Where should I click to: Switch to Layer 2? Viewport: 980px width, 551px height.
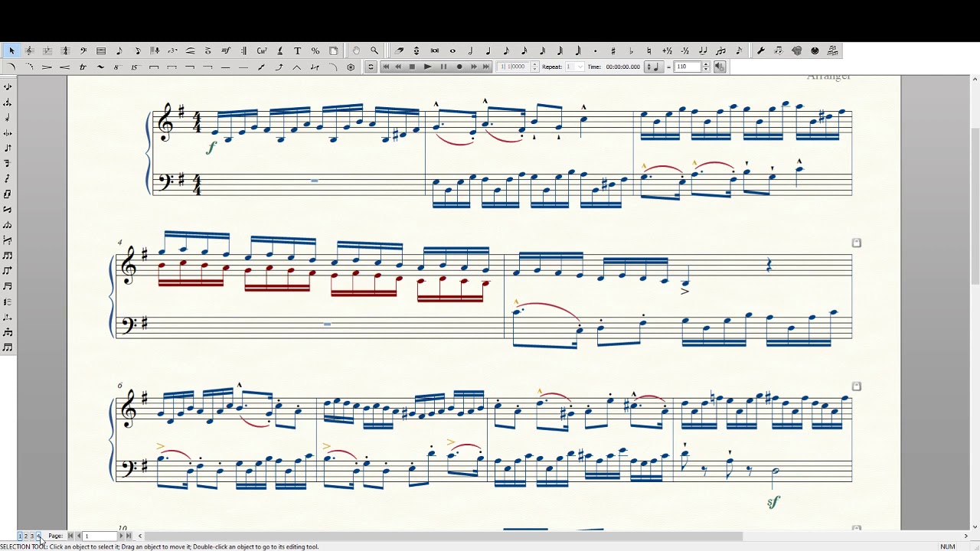26,536
